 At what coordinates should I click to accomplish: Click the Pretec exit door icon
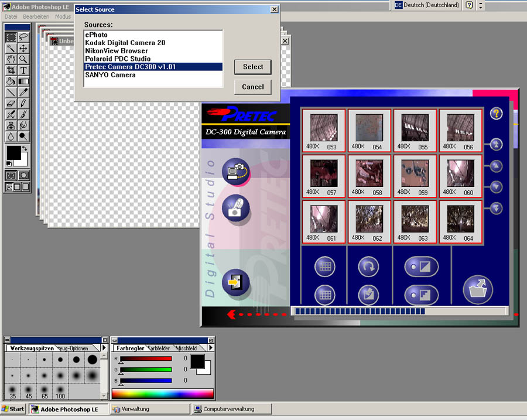[236, 282]
